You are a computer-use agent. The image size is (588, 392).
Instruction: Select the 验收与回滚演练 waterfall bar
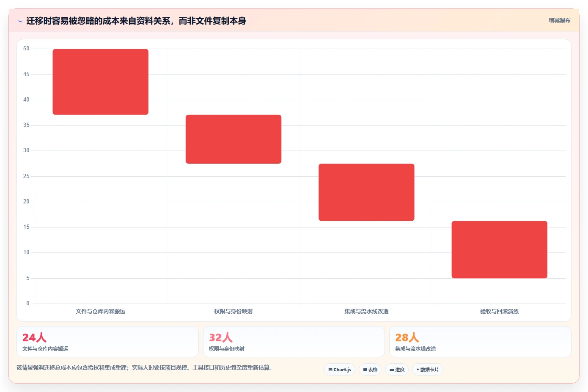click(x=500, y=249)
